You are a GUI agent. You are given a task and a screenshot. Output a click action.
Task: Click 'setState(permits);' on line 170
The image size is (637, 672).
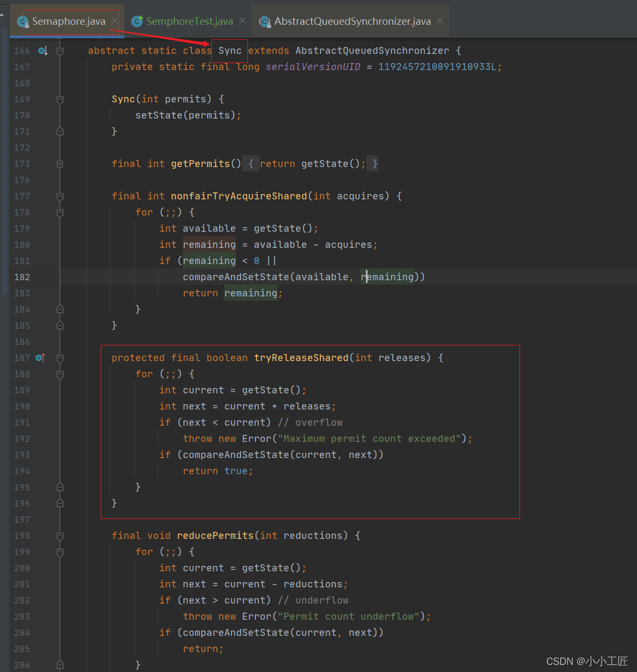(188, 115)
